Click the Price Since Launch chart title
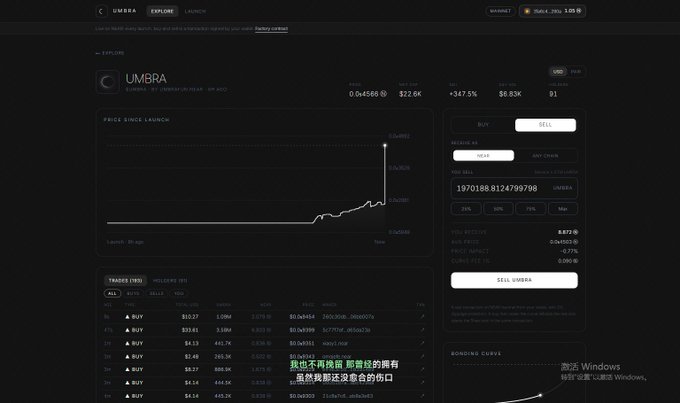This screenshot has height=403, width=680. [137, 120]
